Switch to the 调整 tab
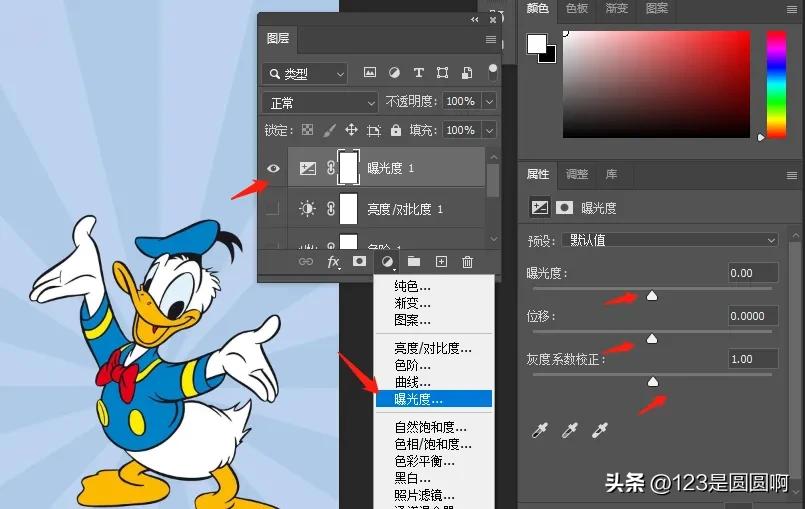This screenshot has height=509, width=805. (x=577, y=174)
